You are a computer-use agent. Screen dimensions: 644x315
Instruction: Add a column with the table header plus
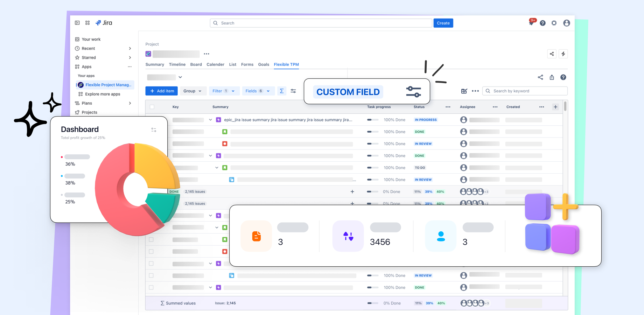(x=555, y=107)
